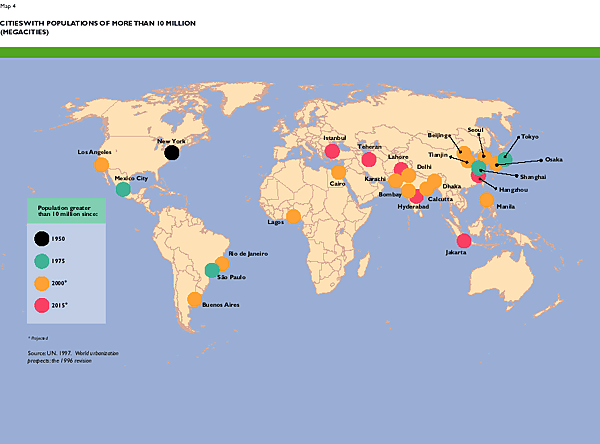This screenshot has height=444, width=600.
Task: Click the black 1950 legend circle
Action: pyautogui.click(x=41, y=238)
